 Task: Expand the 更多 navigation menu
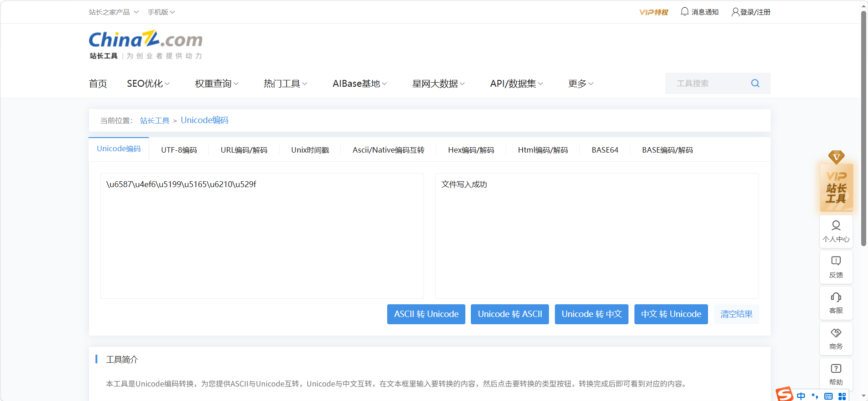[580, 84]
